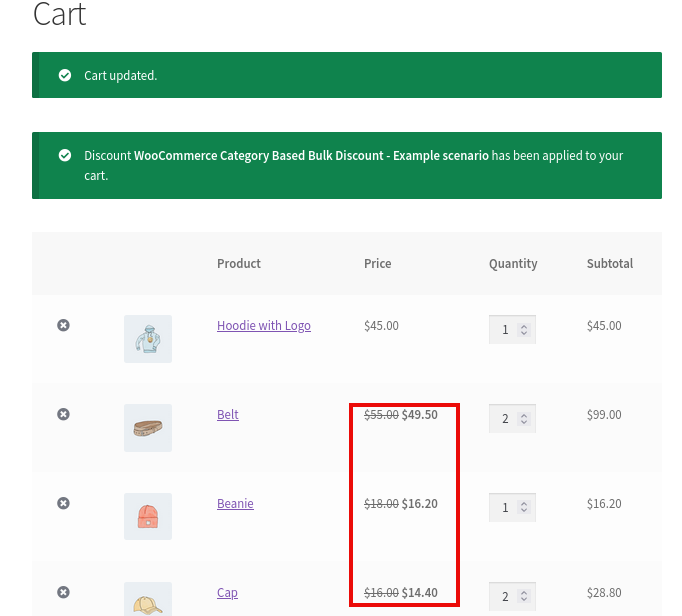The height and width of the screenshot is (616, 682).
Task: Adjust the Hoodie with Logo quantity stepper
Action: tap(524, 330)
